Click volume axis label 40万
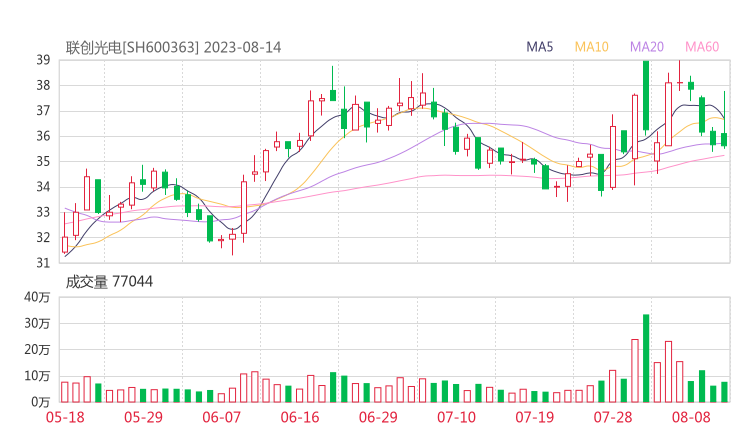Viewport: 740px width, 440px height. click(x=37, y=297)
